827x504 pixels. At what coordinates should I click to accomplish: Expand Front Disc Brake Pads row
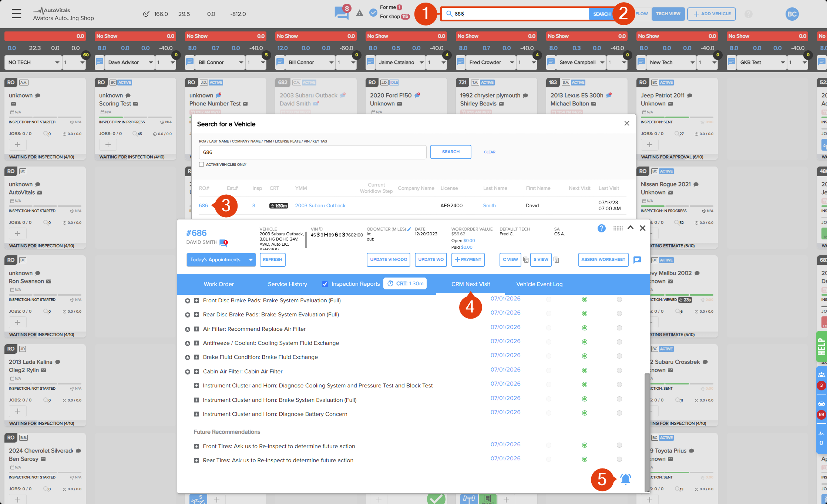point(196,301)
